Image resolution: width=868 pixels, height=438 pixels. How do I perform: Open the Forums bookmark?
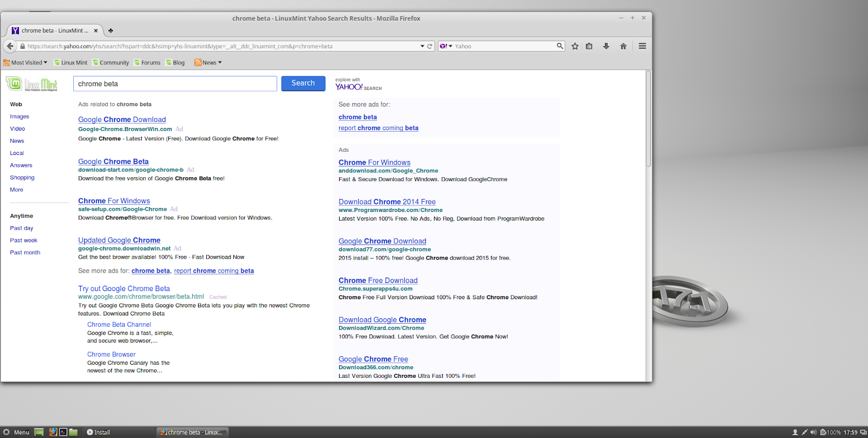coord(147,62)
